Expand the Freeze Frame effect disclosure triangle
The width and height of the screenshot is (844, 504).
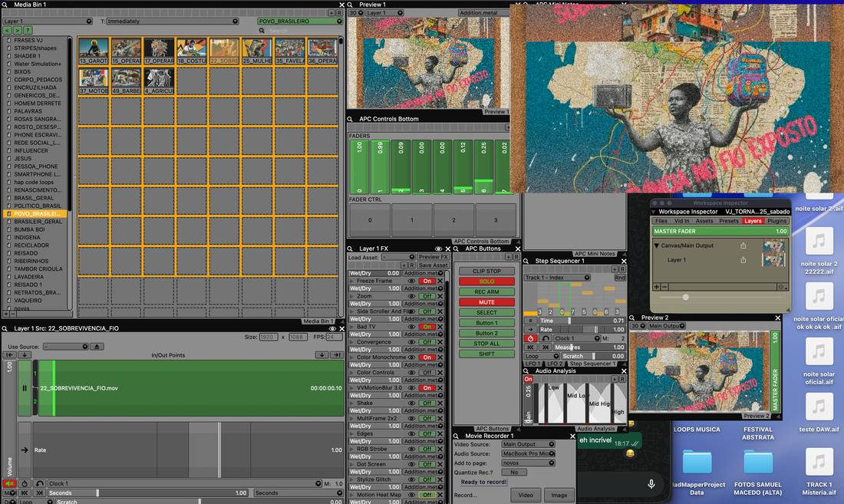click(x=352, y=281)
